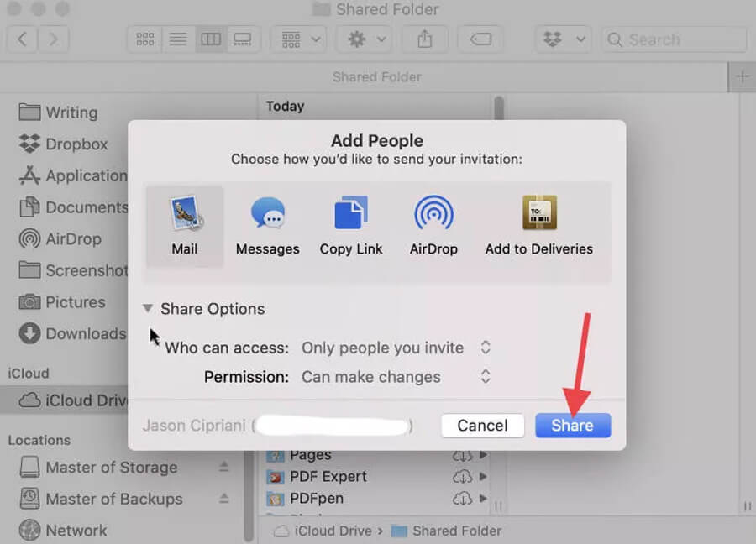Click the Copy Link icon

coord(351,225)
